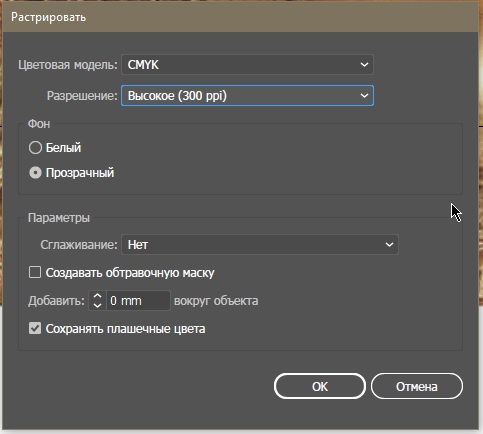The height and width of the screenshot is (434, 483).
Task: Click the Белый option label text
Action: tap(63, 147)
